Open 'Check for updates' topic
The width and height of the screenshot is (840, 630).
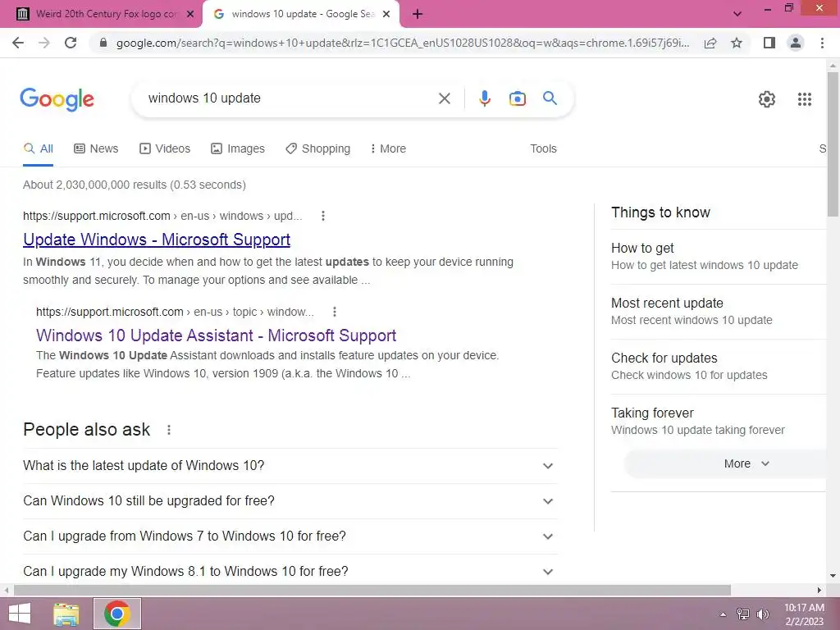point(719,367)
